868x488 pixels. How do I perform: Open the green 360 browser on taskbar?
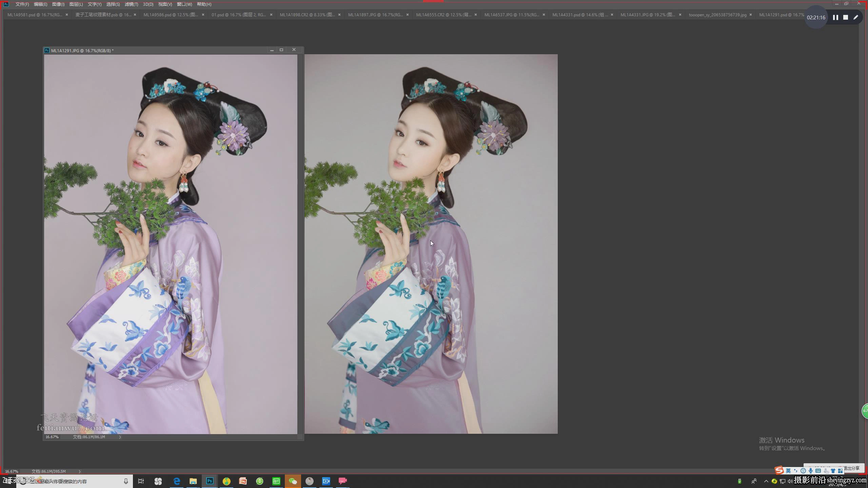pyautogui.click(x=260, y=481)
